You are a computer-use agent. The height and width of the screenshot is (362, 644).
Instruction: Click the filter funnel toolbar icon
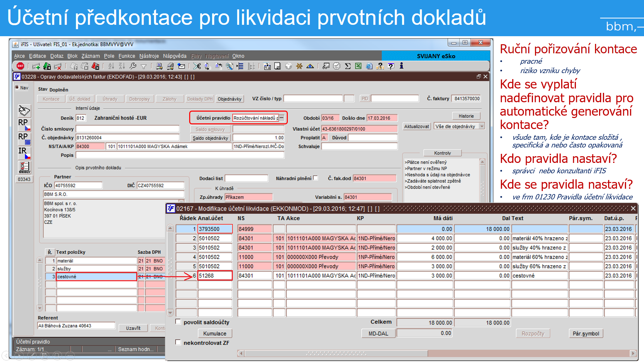click(144, 66)
